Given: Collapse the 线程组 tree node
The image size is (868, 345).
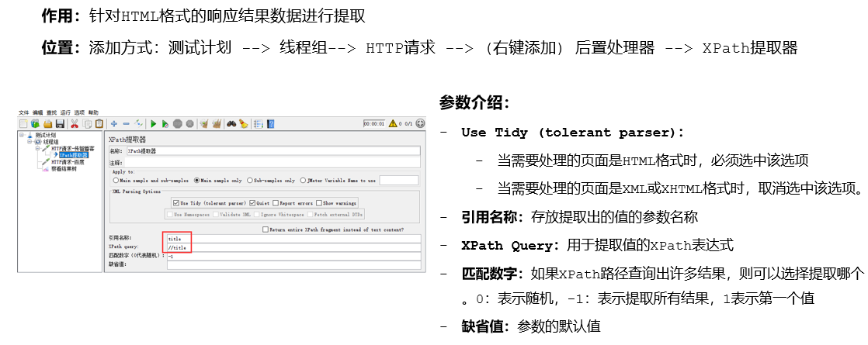Looking at the screenshot, I should pyautogui.click(x=30, y=142).
